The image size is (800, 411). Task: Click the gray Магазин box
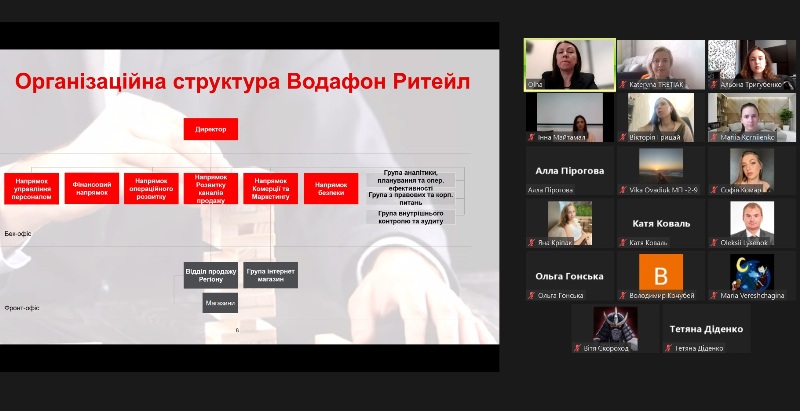click(220, 303)
